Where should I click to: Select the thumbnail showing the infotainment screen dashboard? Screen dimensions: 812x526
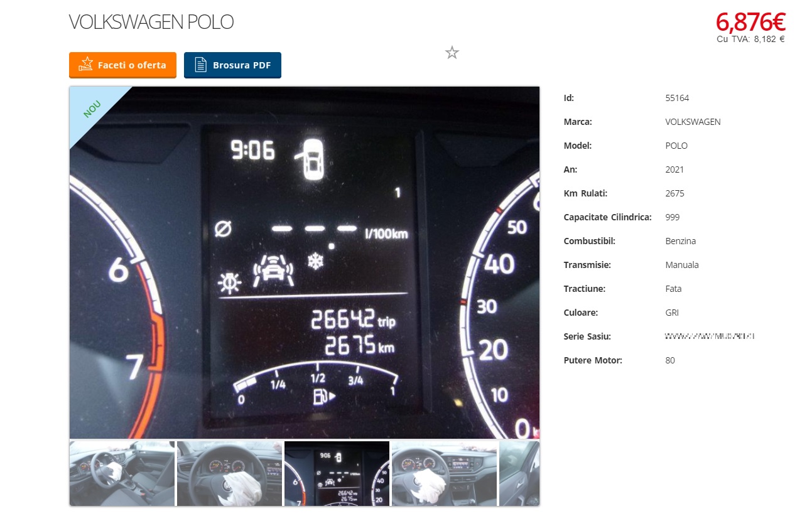[444, 473]
